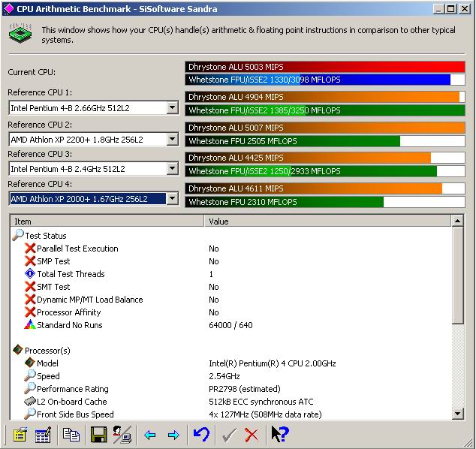Click the list scrollbar down arrow

[x=458, y=414]
